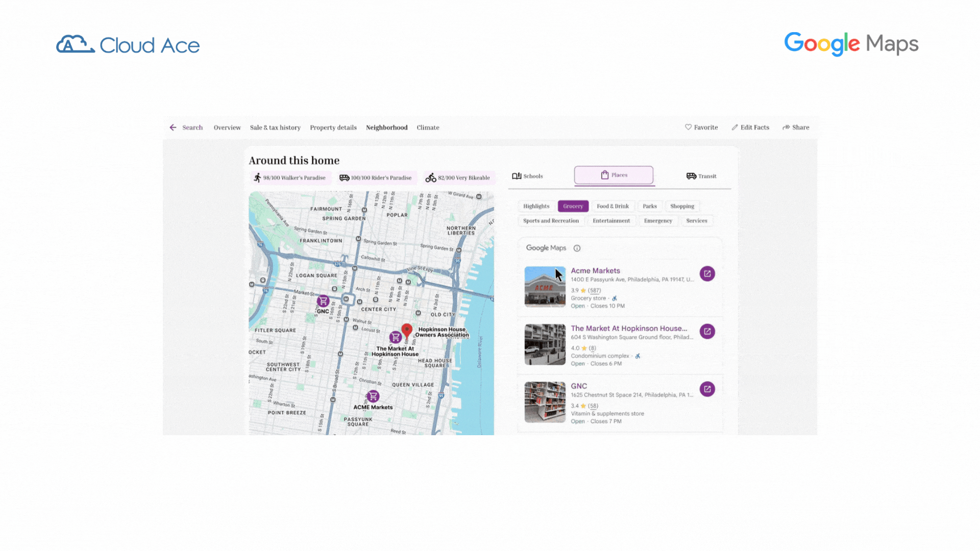Select the Places tab
This screenshot has width=980, height=551.
click(x=614, y=175)
